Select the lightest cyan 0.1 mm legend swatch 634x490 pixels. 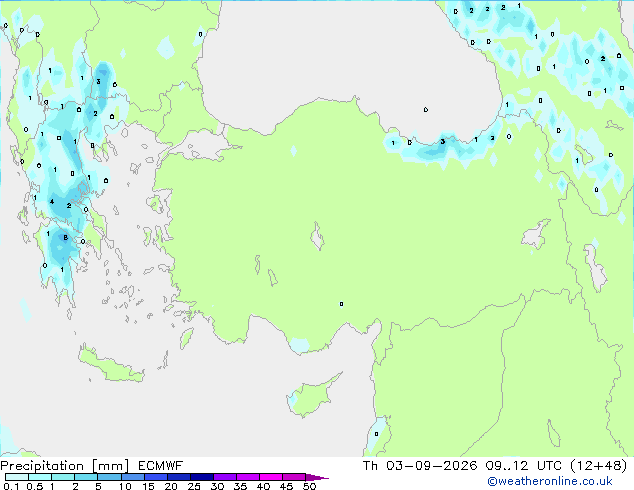point(17,477)
